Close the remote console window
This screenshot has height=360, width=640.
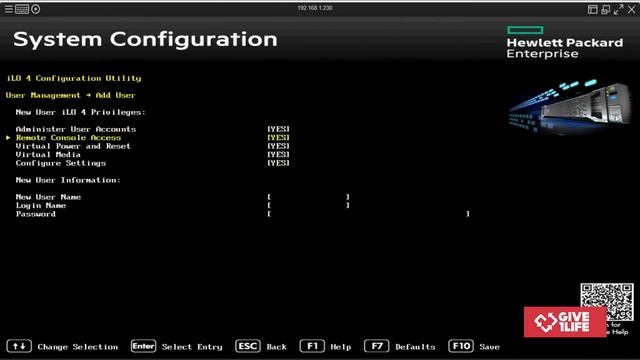[631, 9]
